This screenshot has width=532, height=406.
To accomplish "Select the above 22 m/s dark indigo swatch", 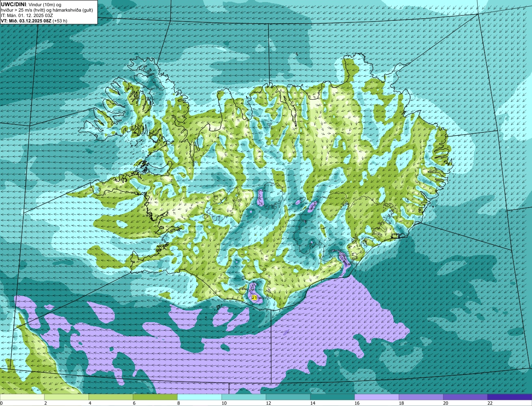I will coord(510,397).
